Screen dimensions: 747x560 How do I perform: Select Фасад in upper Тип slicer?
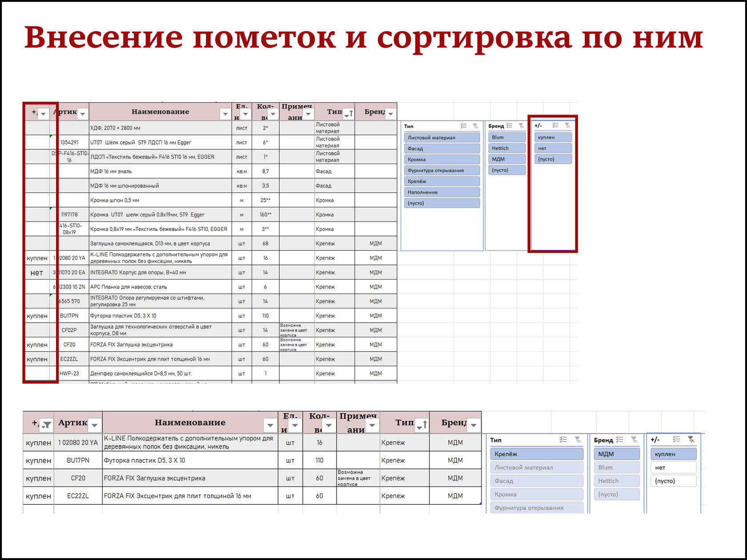(x=442, y=148)
